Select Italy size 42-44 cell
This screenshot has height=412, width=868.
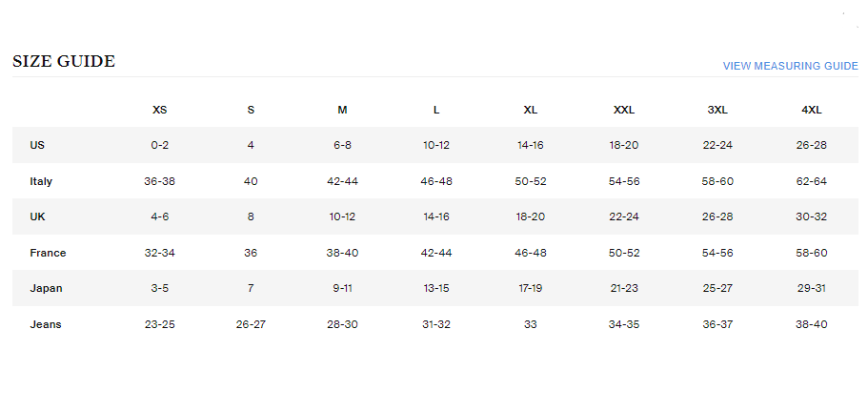(x=342, y=181)
